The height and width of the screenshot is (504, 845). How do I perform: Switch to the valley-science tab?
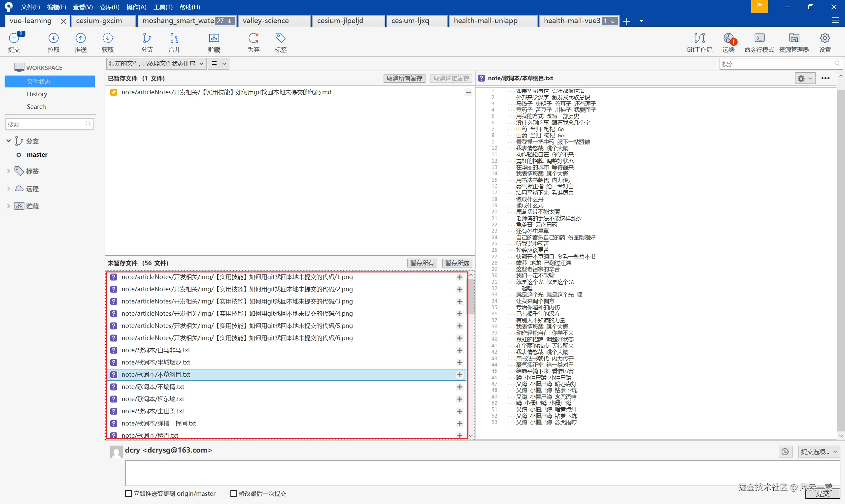click(x=266, y=21)
